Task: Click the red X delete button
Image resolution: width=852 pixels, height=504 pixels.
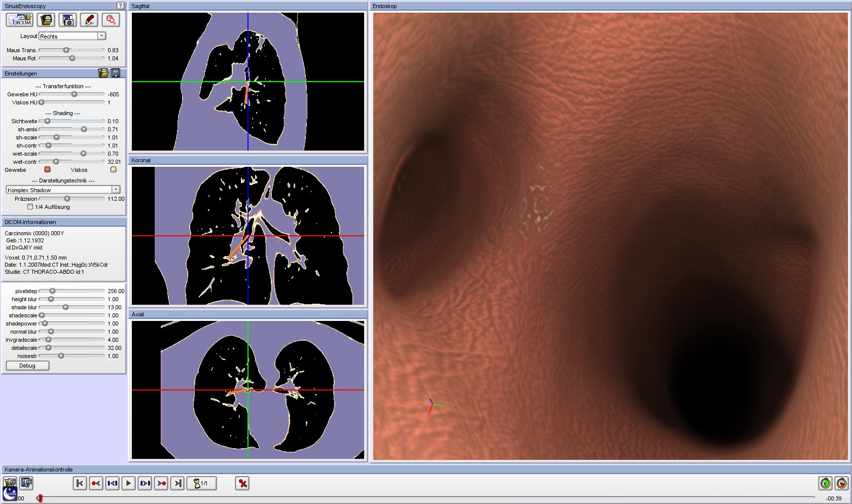Action: 242,483
